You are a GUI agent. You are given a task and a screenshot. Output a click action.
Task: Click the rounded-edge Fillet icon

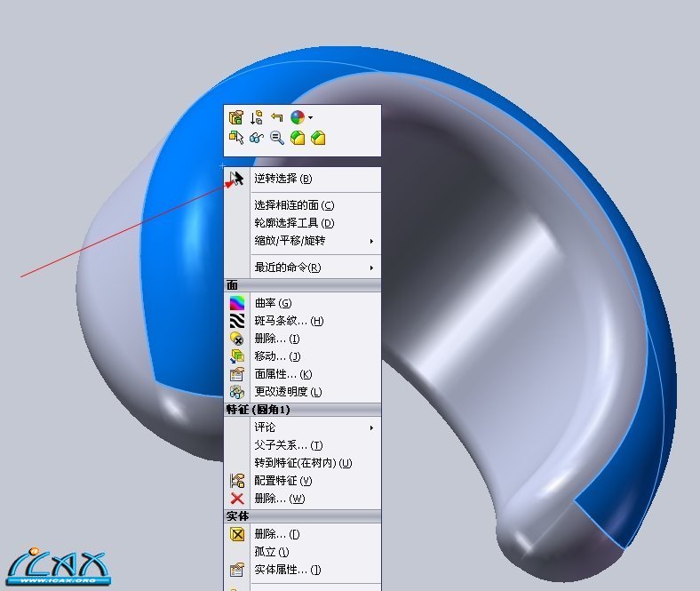point(298,138)
